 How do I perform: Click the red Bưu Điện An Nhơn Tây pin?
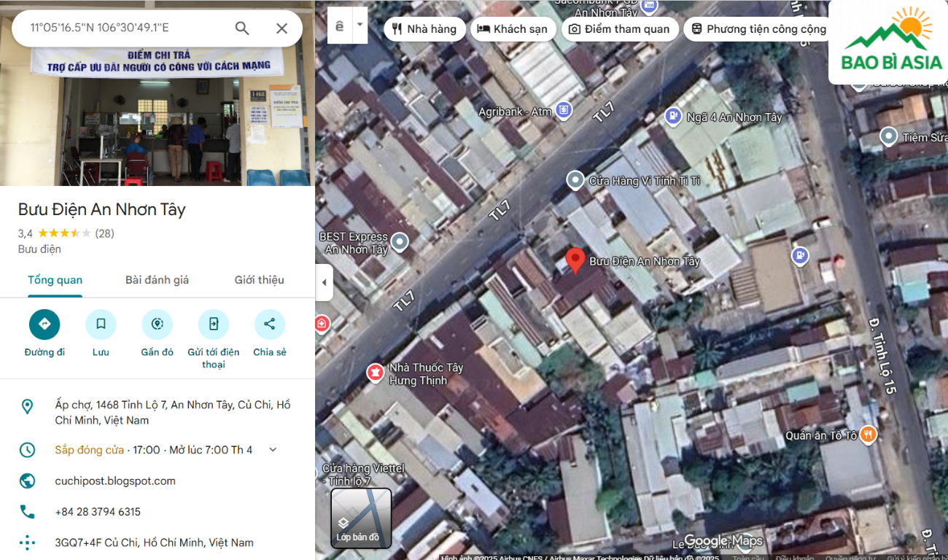575,260
